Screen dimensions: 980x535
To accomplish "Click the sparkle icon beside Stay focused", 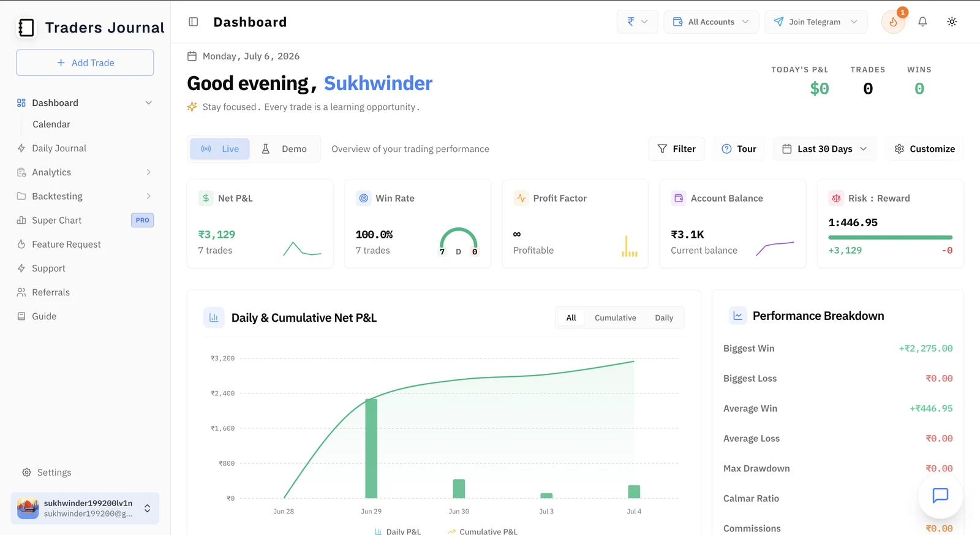I will click(x=192, y=107).
